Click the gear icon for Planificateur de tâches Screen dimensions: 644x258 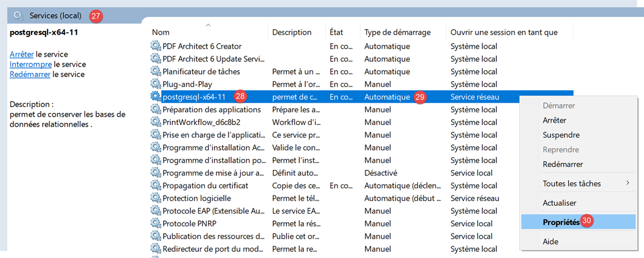click(156, 72)
